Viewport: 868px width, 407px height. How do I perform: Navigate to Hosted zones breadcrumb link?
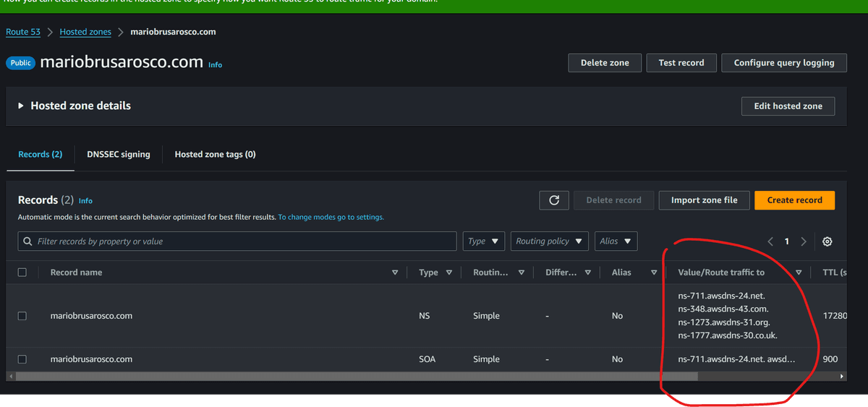[x=85, y=32]
